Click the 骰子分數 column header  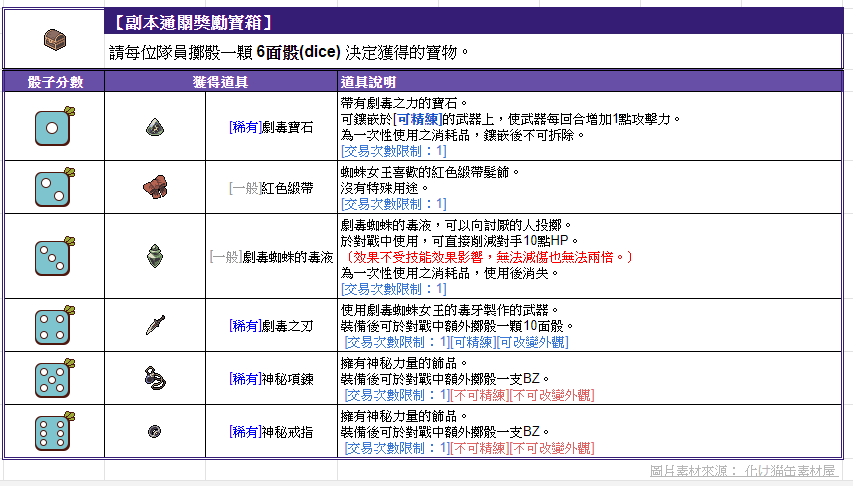(x=54, y=82)
